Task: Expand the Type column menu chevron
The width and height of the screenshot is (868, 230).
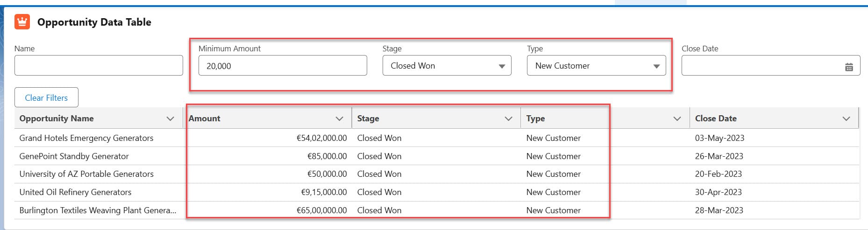Action: coord(677,118)
